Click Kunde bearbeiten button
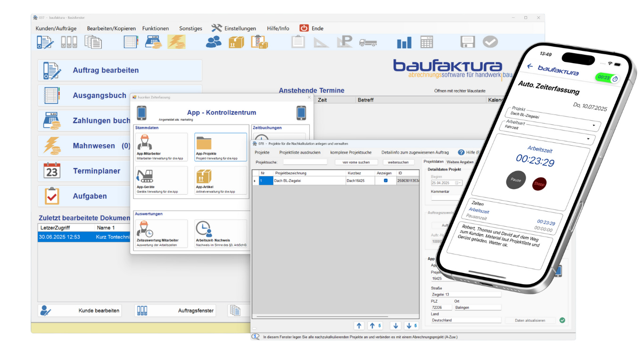 [80, 311]
